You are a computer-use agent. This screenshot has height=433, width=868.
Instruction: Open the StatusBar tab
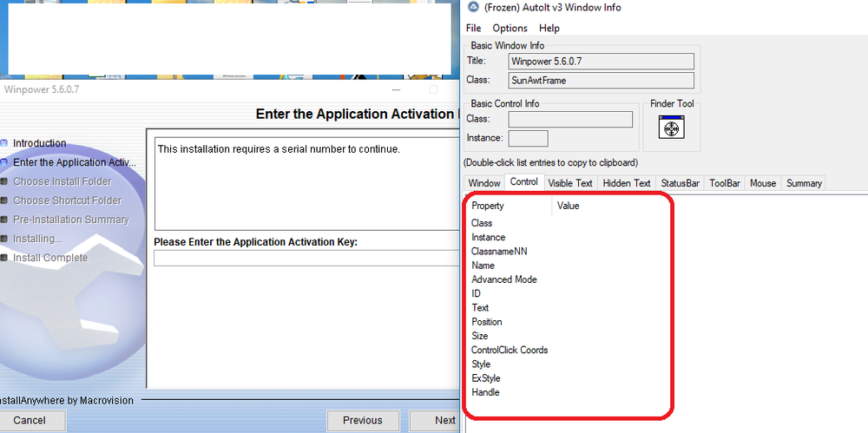pos(680,183)
